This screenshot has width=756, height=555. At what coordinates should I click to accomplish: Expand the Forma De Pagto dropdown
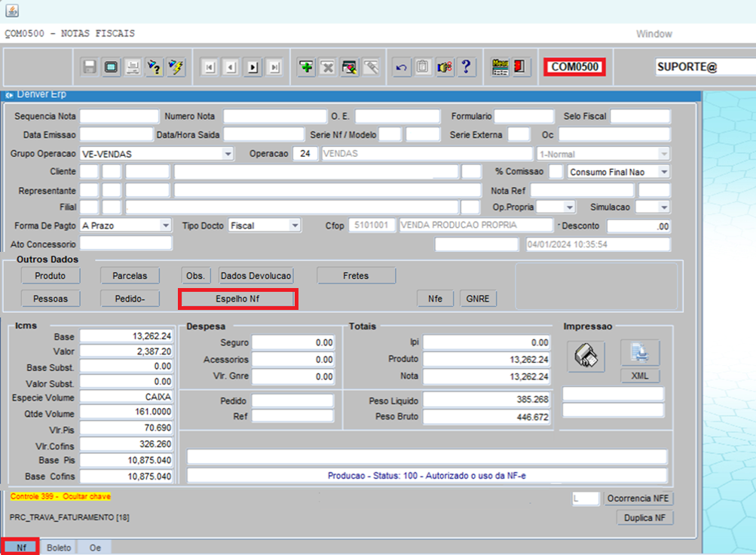click(166, 225)
